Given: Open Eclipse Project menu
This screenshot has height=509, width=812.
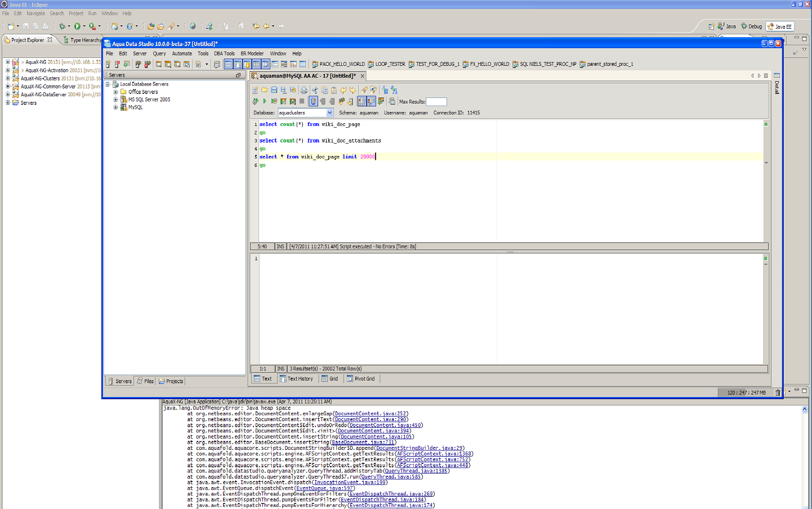Looking at the screenshot, I should coord(76,14).
